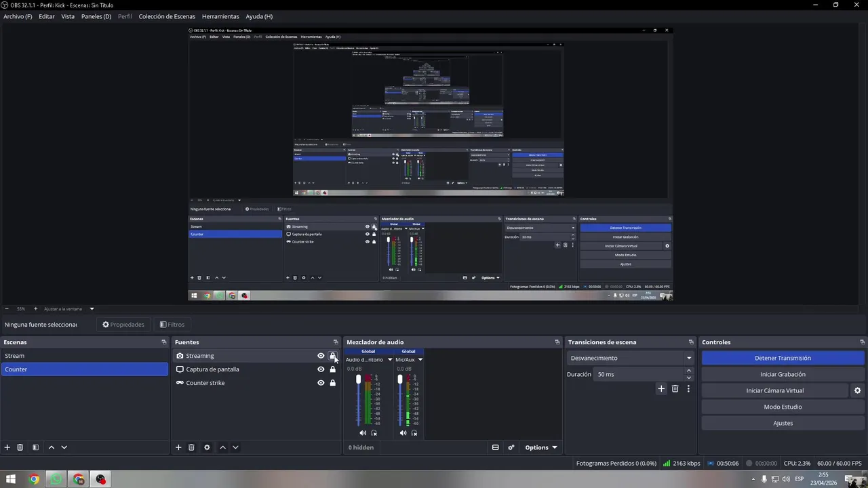Hide the Counter strike source
The width and height of the screenshot is (868, 488).
point(321,383)
